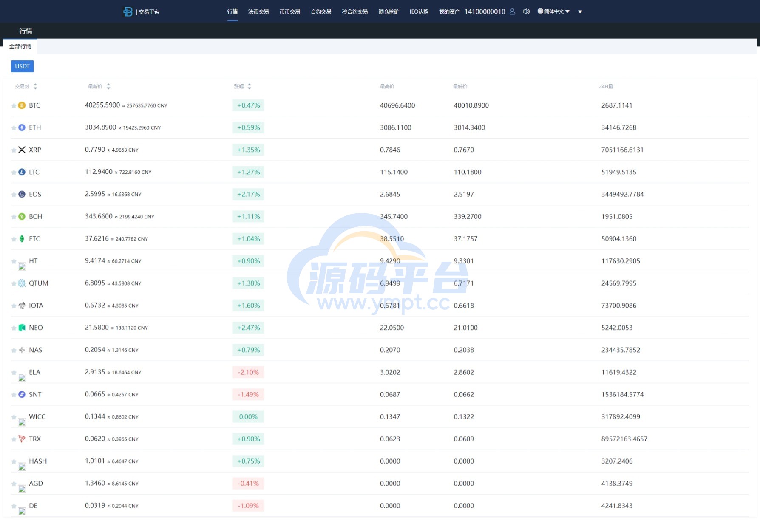
Task: Click the USDT market button
Action: tap(22, 66)
